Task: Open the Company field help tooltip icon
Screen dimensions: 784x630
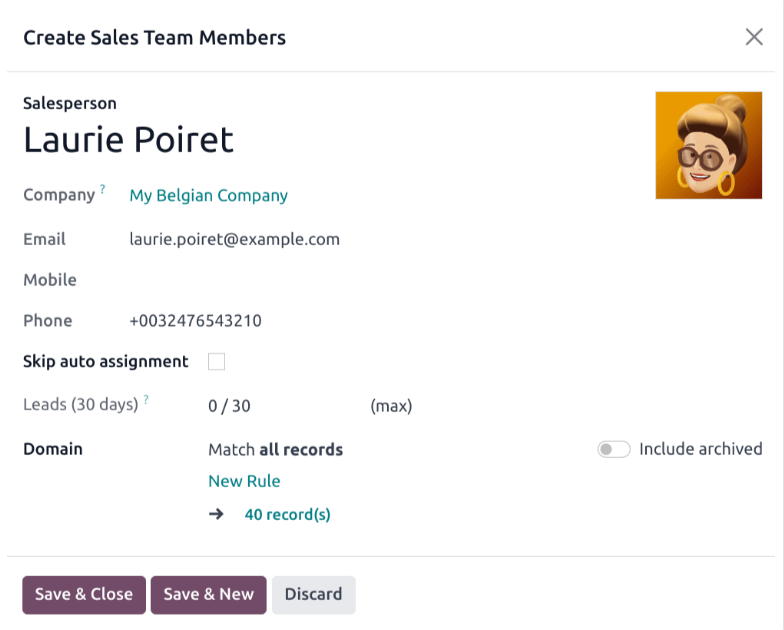Action: pyautogui.click(x=102, y=189)
